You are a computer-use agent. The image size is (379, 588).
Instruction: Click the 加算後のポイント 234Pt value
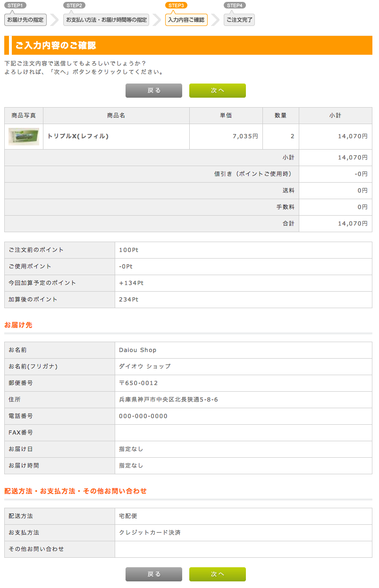129,300
